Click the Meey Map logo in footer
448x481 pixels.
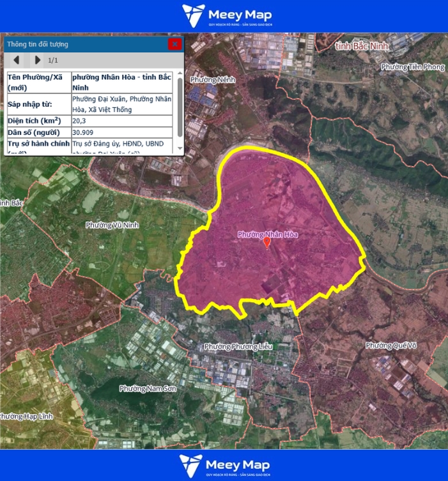pos(224,465)
